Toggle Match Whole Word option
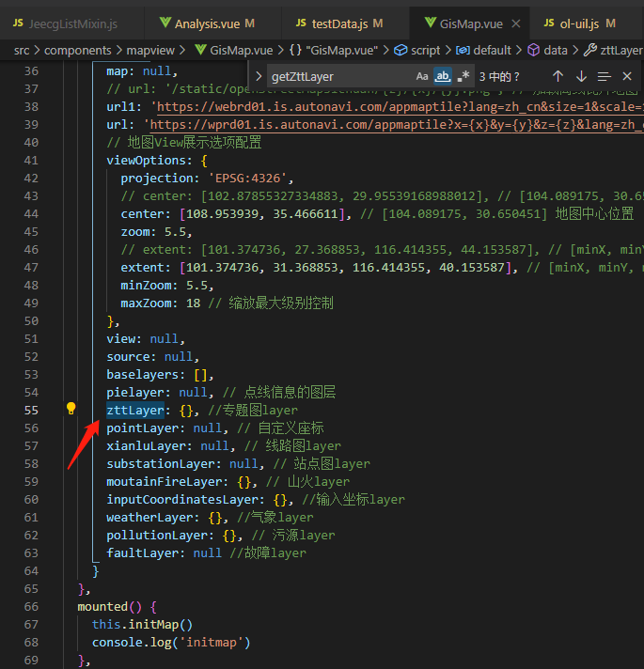644x669 pixels. pyautogui.click(x=443, y=77)
